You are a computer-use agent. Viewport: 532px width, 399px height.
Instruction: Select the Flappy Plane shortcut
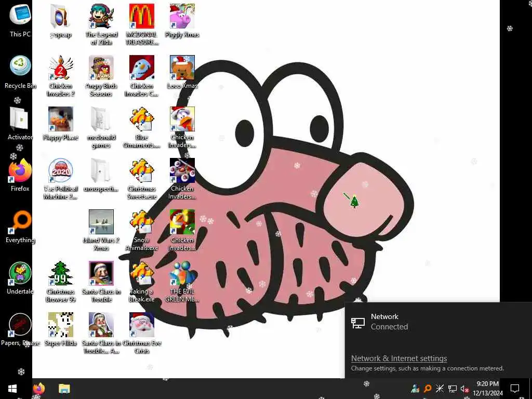pyautogui.click(x=60, y=119)
